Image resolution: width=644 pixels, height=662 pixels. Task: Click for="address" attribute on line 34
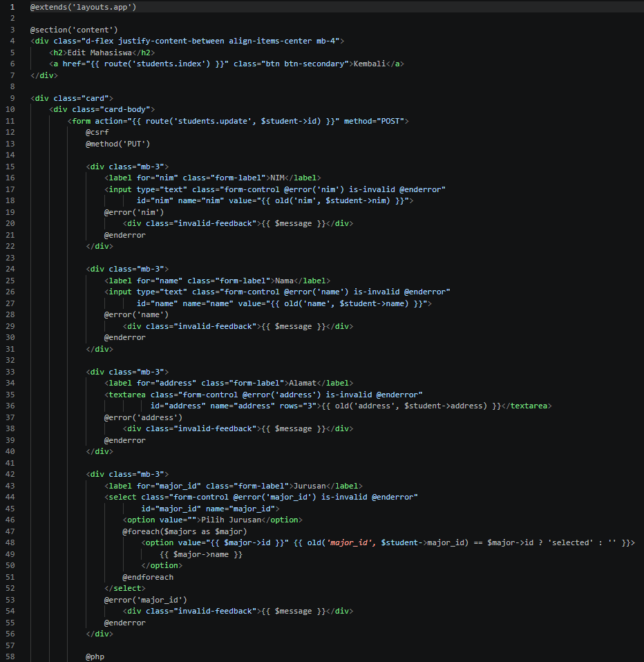click(x=167, y=383)
